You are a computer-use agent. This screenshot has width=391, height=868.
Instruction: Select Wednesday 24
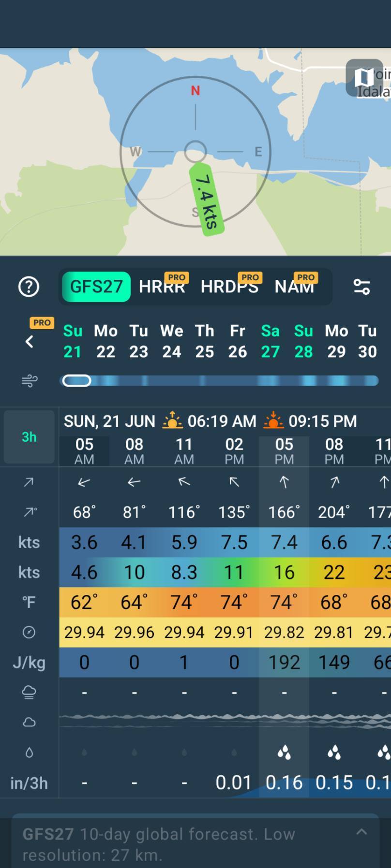point(172,341)
